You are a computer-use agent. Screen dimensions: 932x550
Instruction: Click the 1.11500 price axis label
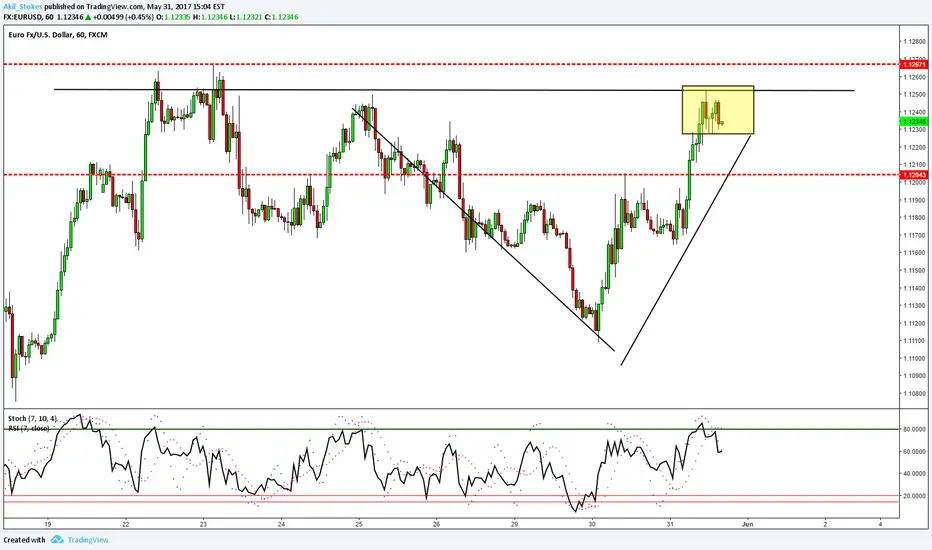point(914,271)
